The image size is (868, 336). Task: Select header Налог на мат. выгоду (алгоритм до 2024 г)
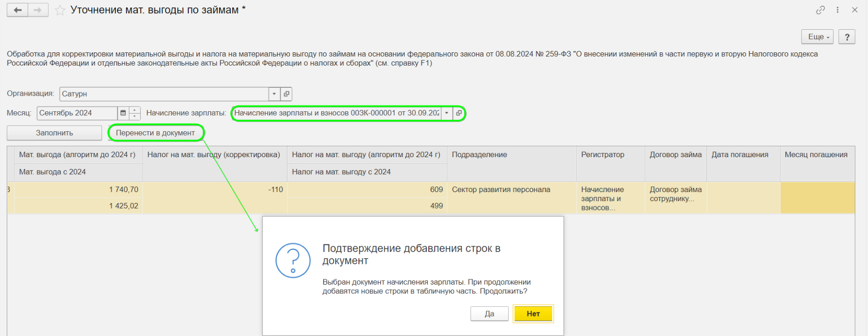point(367,155)
